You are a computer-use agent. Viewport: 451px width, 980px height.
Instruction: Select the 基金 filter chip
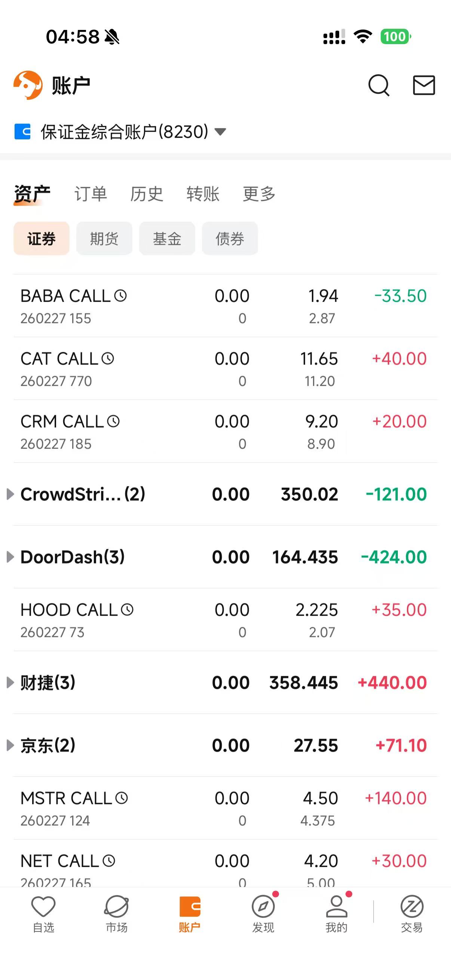(x=167, y=238)
